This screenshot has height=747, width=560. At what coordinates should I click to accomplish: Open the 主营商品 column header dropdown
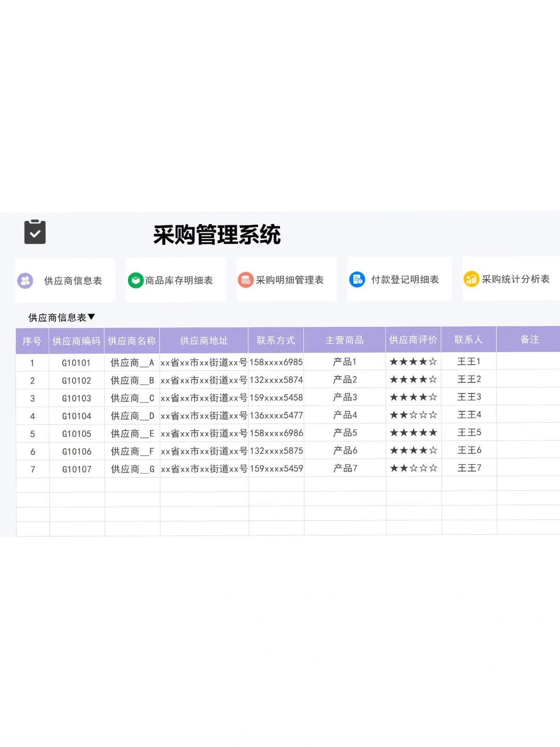click(344, 339)
